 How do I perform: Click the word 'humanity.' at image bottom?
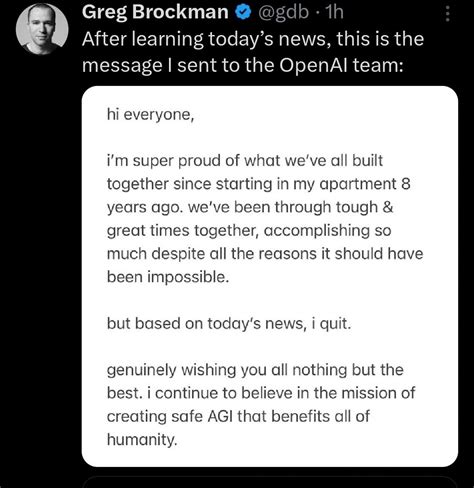pyautogui.click(x=142, y=440)
